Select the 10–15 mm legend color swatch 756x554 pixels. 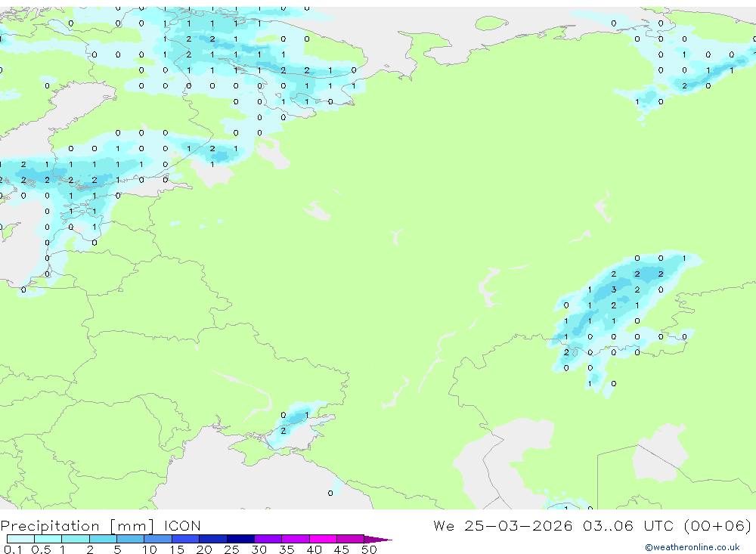tap(158, 539)
